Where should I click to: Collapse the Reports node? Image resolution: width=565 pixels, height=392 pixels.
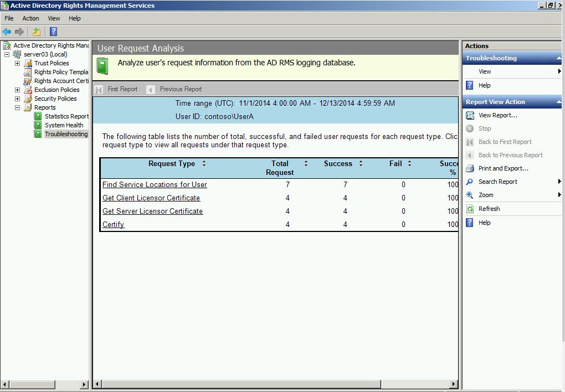[x=17, y=107]
